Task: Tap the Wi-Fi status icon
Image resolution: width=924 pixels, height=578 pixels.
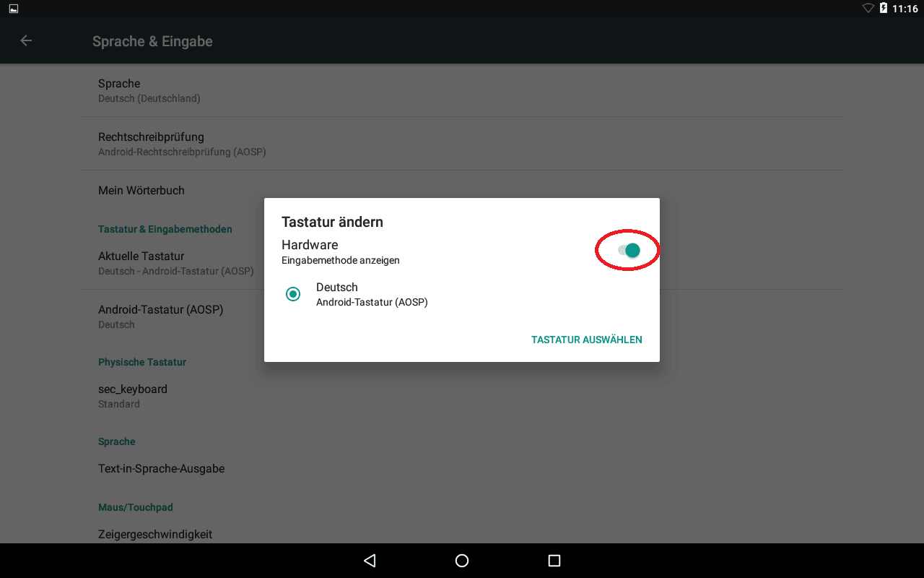Action: tap(868, 9)
